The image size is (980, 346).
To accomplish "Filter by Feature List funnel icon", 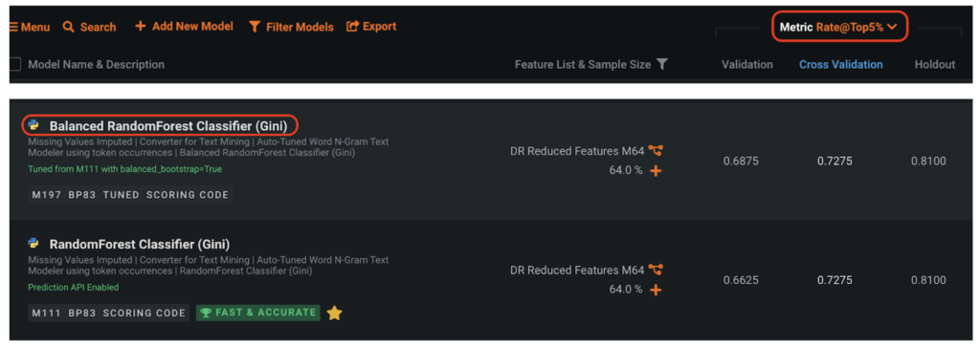I will click(662, 64).
